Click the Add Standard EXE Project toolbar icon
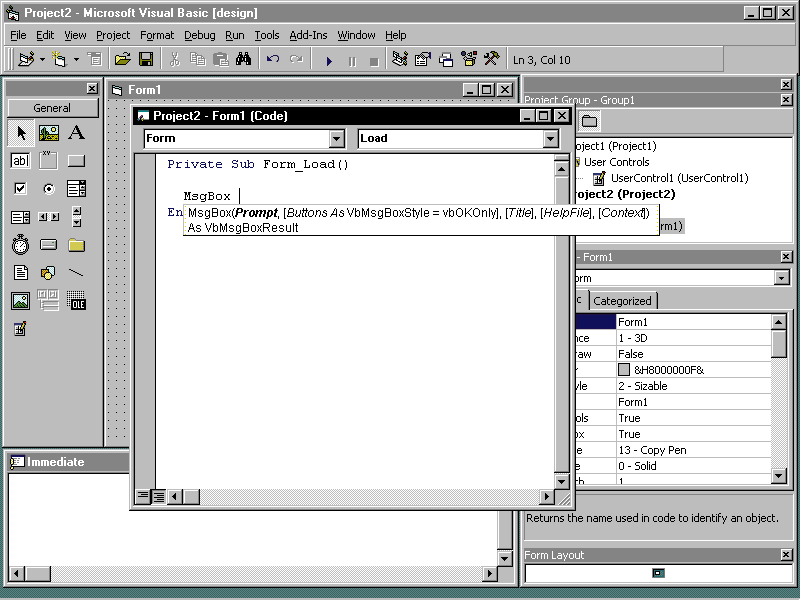800x600 pixels. pos(26,60)
